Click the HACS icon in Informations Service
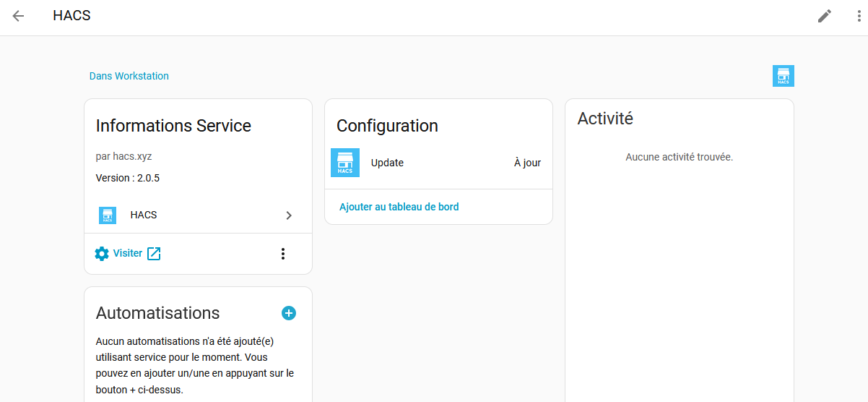 [108, 215]
